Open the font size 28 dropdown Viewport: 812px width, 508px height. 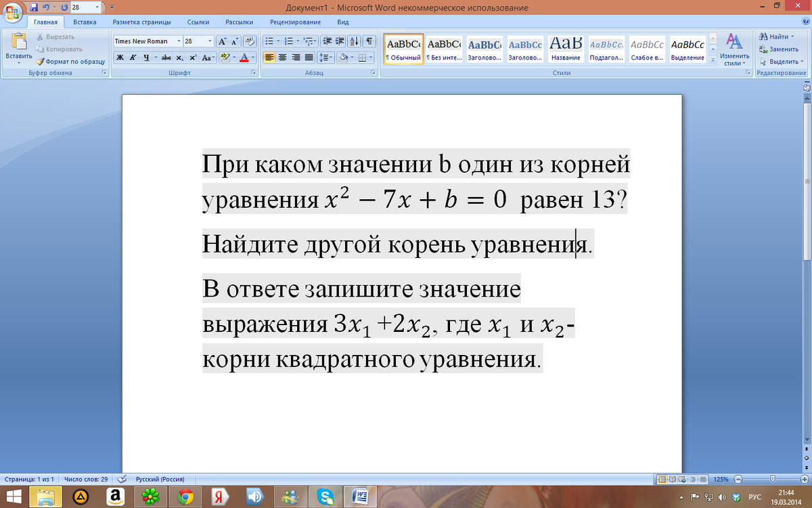210,41
